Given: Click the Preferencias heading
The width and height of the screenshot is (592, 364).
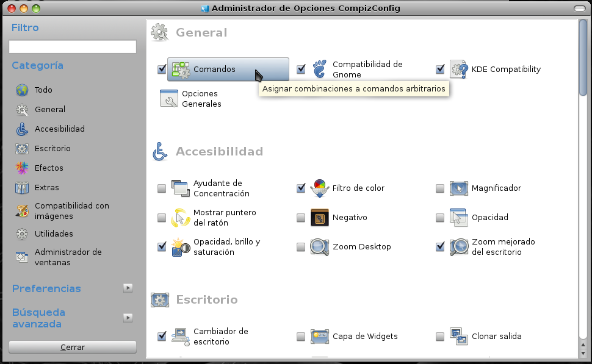Looking at the screenshot, I should coord(46,288).
